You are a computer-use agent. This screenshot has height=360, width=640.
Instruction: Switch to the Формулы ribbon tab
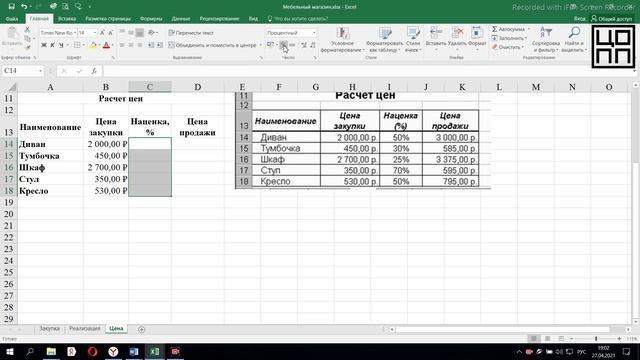tap(151, 18)
